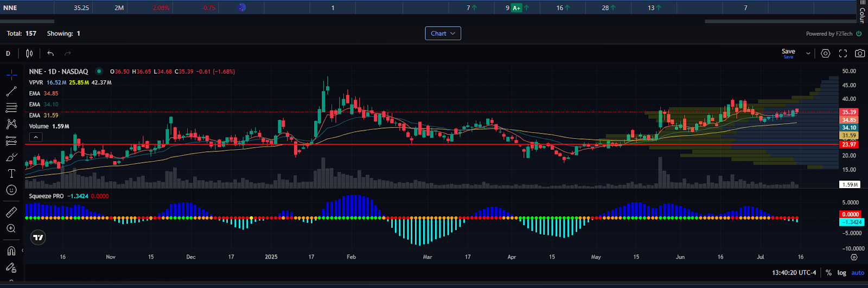This screenshot has width=868, height=288.
Task: Click the Showing: 1 label
Action: point(63,34)
